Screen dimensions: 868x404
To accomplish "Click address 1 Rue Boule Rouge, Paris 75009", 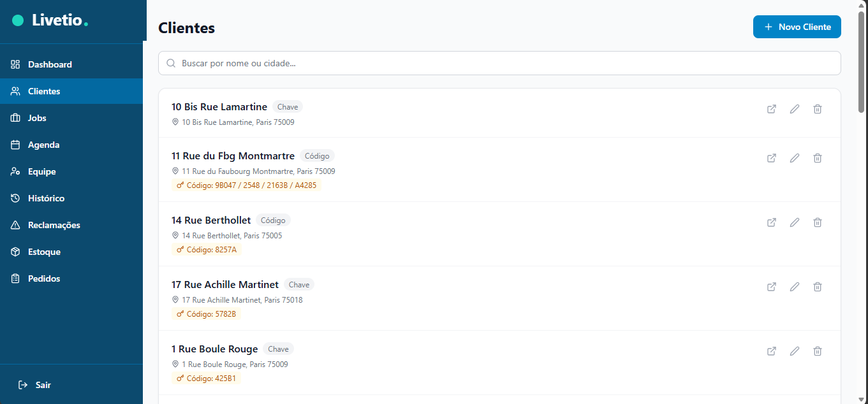I will click(235, 364).
